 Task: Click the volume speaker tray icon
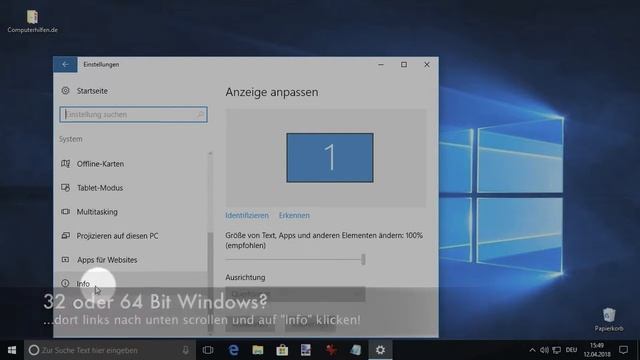coord(544,350)
